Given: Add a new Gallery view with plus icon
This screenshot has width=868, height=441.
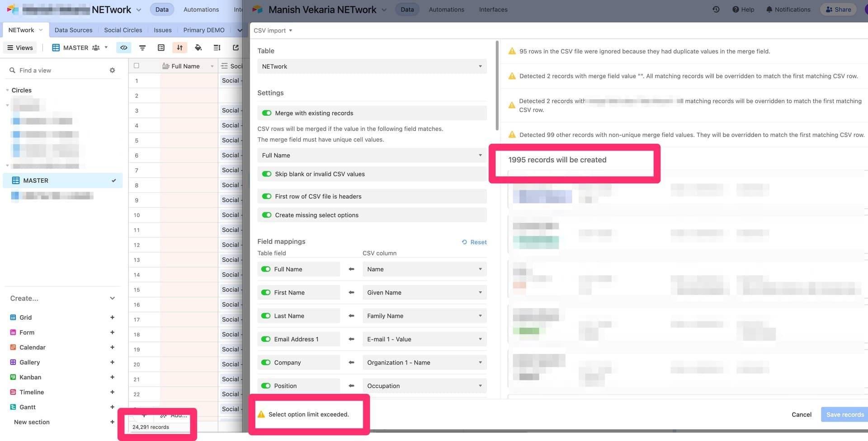Looking at the screenshot, I should [x=112, y=362].
